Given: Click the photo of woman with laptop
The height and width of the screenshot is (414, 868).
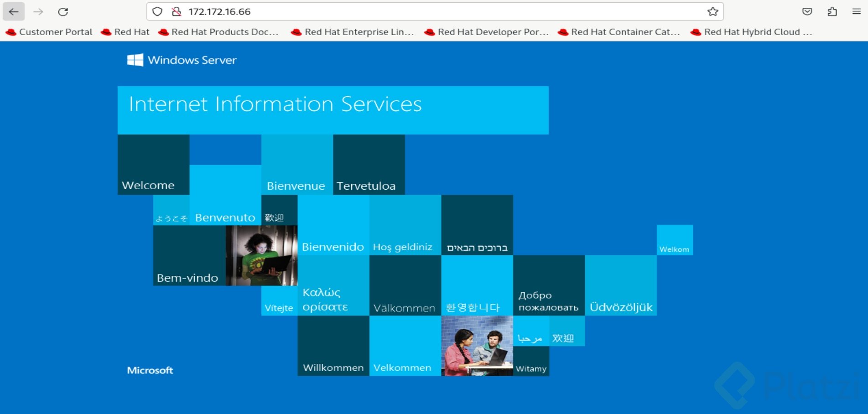Looking at the screenshot, I should point(262,256).
